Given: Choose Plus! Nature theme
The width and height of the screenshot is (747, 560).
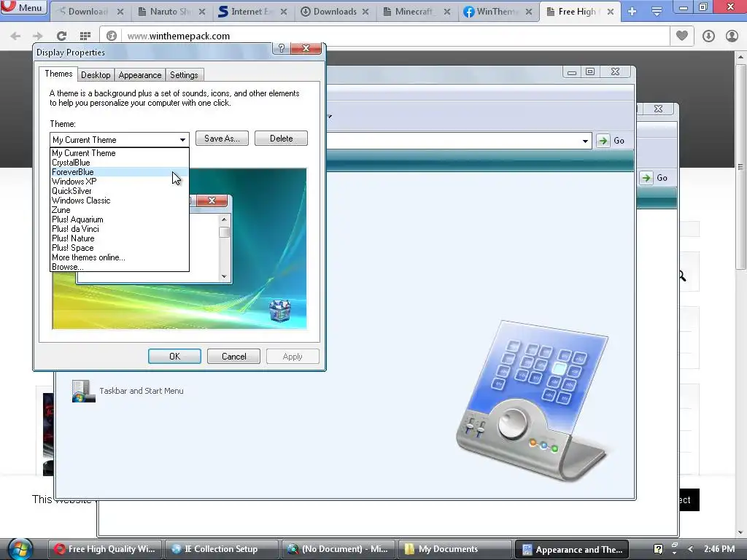Looking at the screenshot, I should pos(120,238).
